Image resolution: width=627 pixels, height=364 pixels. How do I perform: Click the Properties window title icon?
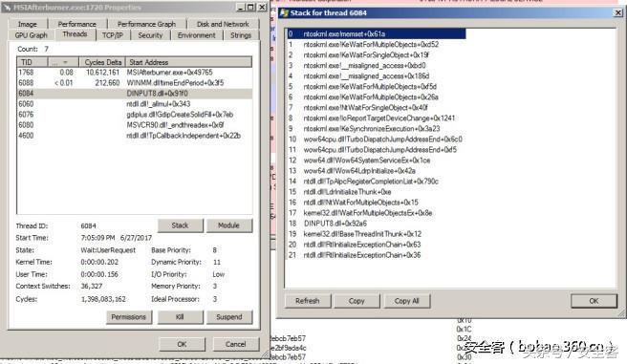7,8
